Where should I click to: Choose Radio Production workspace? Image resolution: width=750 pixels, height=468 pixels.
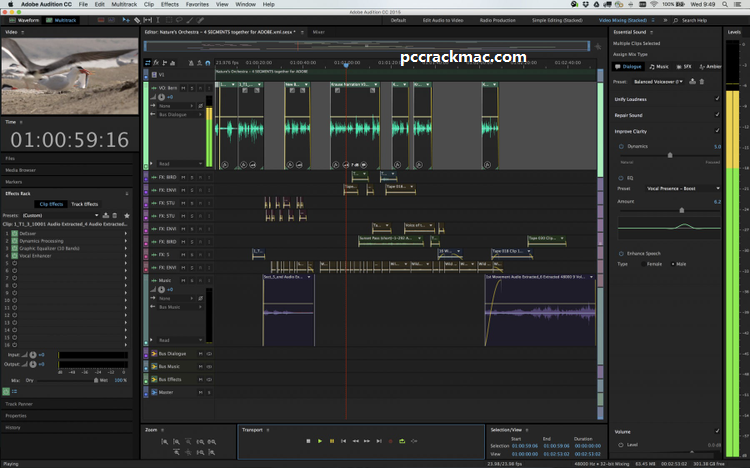(497, 20)
